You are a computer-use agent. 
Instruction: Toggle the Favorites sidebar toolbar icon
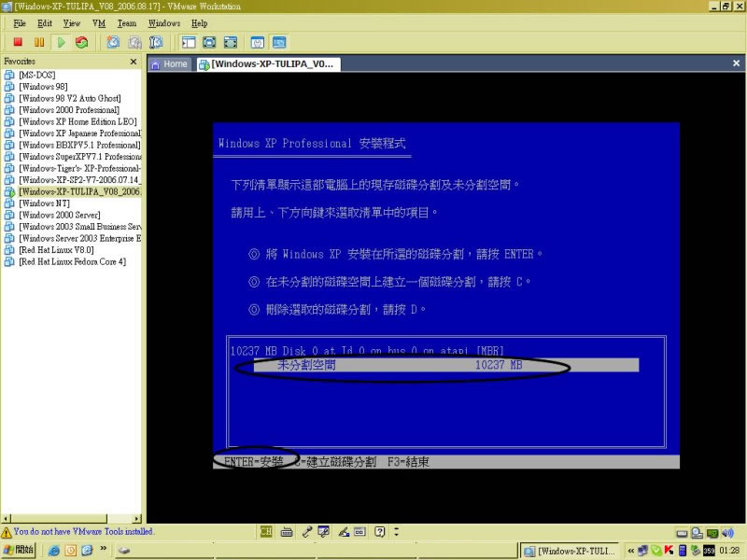coord(189,42)
